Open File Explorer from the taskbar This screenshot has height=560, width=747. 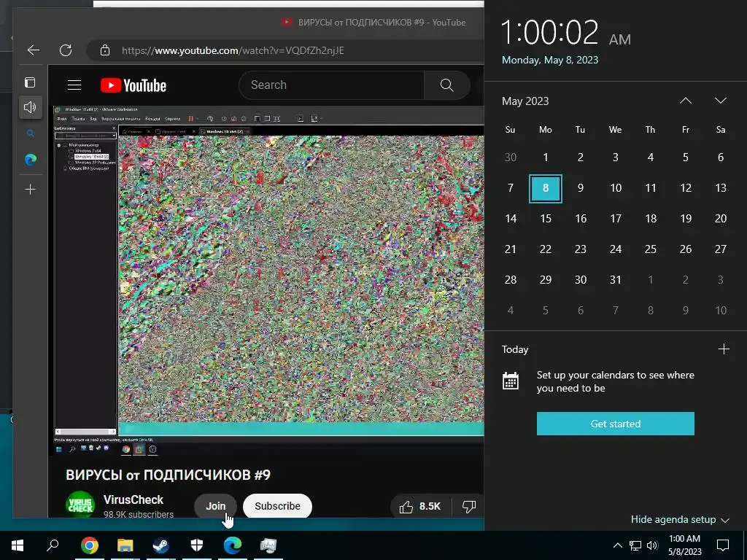point(125,545)
